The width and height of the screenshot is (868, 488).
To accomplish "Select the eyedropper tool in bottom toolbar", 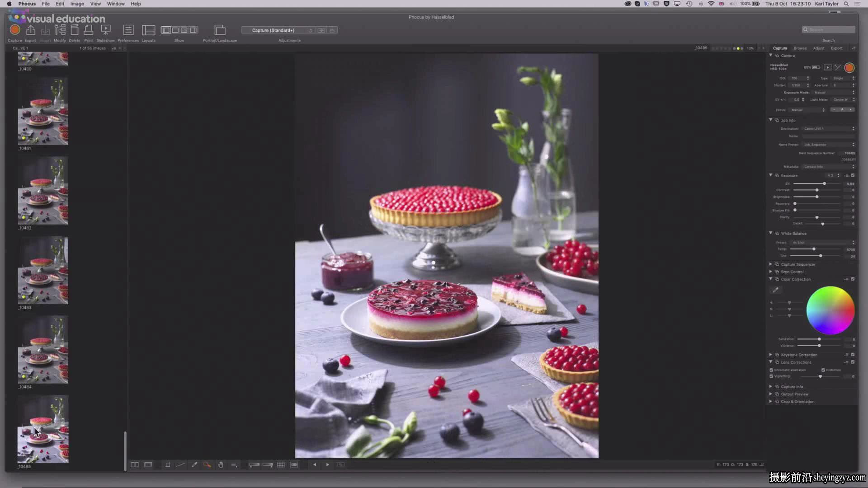I will tap(194, 465).
